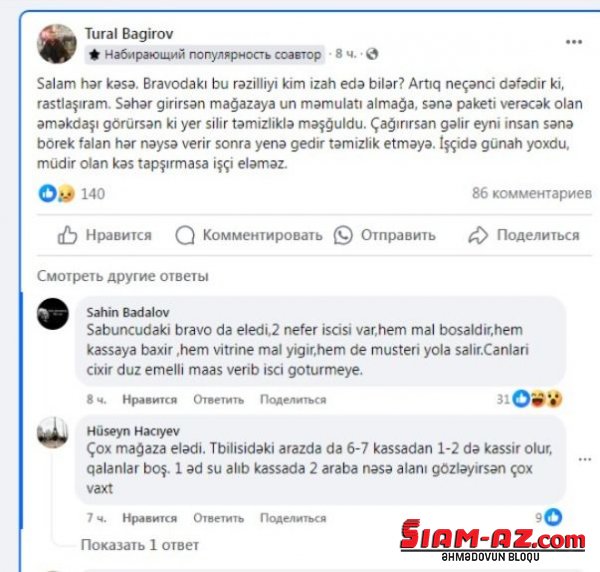Open the post's like reaction icon showing 140
The height and width of the screenshot is (572, 600).
[47, 193]
